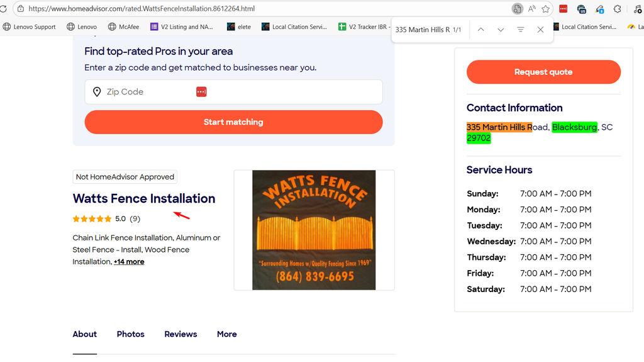
Task: Click the highlighted 29702 zip code
Action: (479, 138)
